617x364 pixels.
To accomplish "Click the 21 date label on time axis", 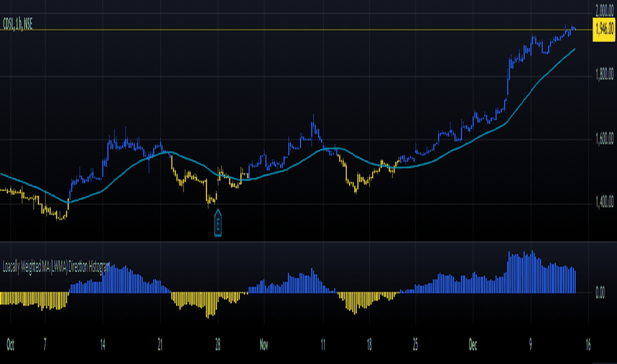I will 160,345.
